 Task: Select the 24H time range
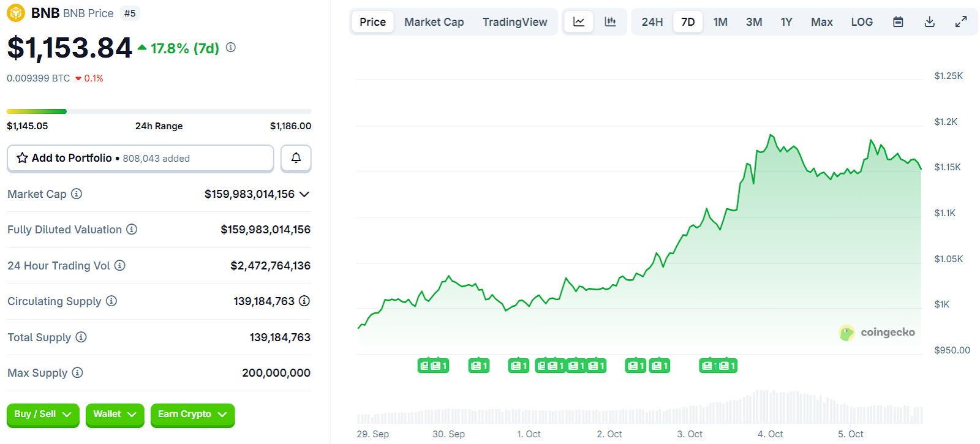652,22
